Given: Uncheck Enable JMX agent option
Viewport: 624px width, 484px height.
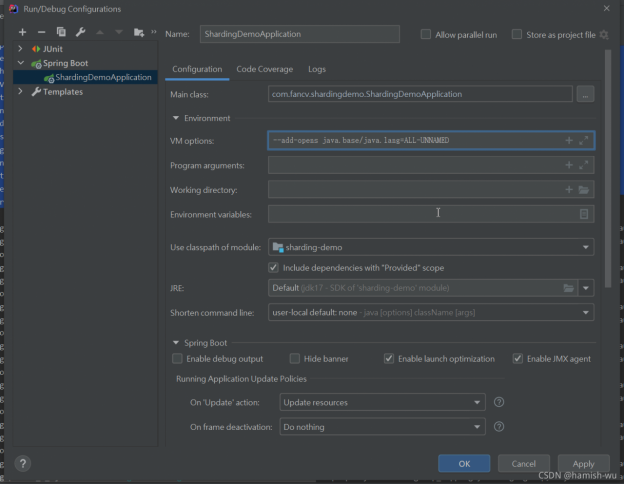Looking at the screenshot, I should [518, 358].
